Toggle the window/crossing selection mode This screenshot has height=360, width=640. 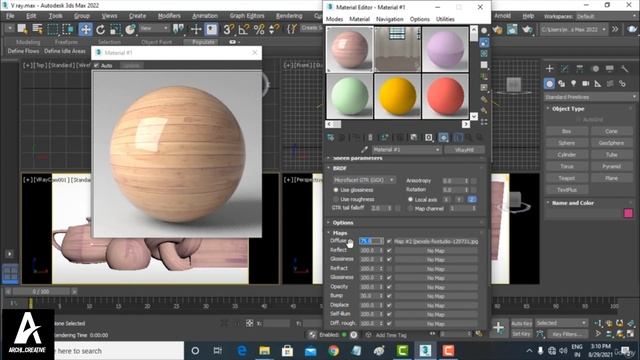point(68,29)
